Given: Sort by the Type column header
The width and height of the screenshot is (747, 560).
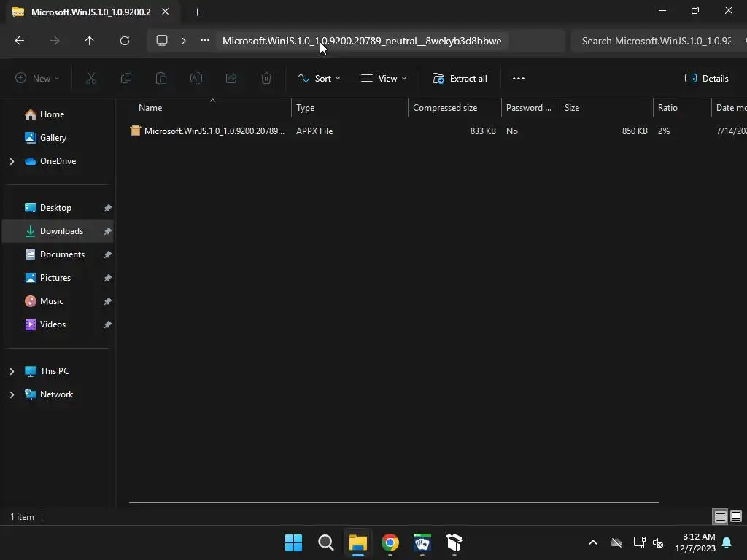Looking at the screenshot, I should (x=349, y=108).
